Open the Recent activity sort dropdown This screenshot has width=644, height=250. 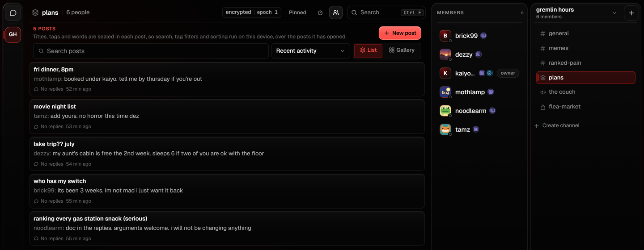tap(310, 51)
